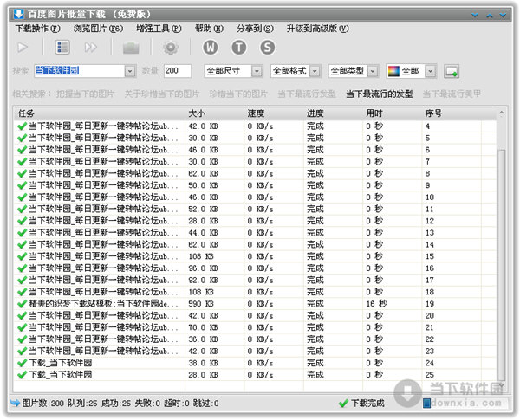Click the 数量 input showing 200
This screenshot has height=420, width=520.
click(x=178, y=71)
